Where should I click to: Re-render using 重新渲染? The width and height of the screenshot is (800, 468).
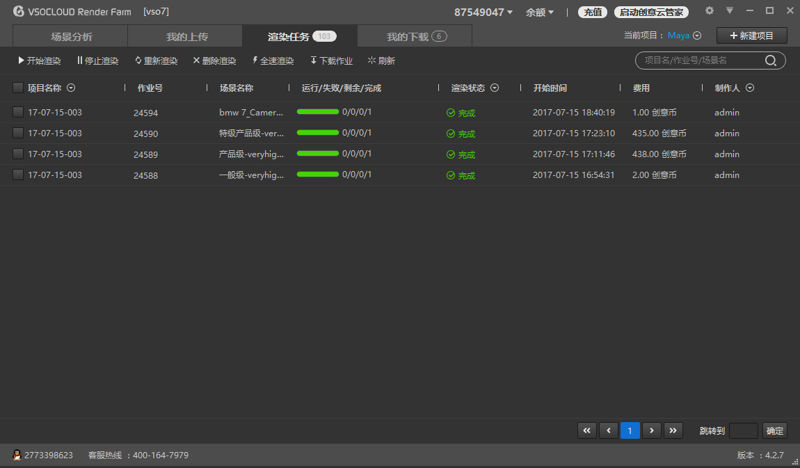click(x=156, y=61)
